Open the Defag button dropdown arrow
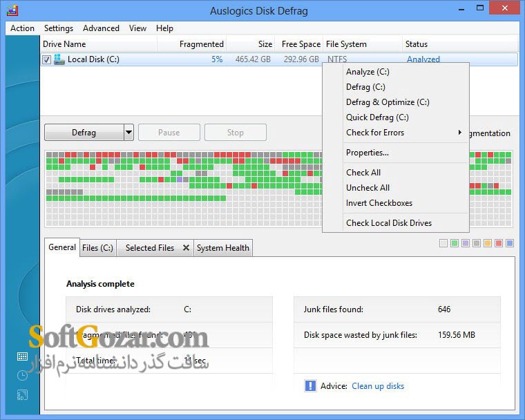525x420 pixels. click(128, 133)
